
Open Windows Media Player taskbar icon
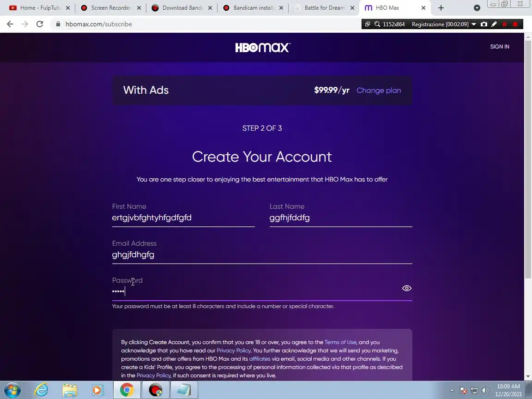(x=98, y=390)
